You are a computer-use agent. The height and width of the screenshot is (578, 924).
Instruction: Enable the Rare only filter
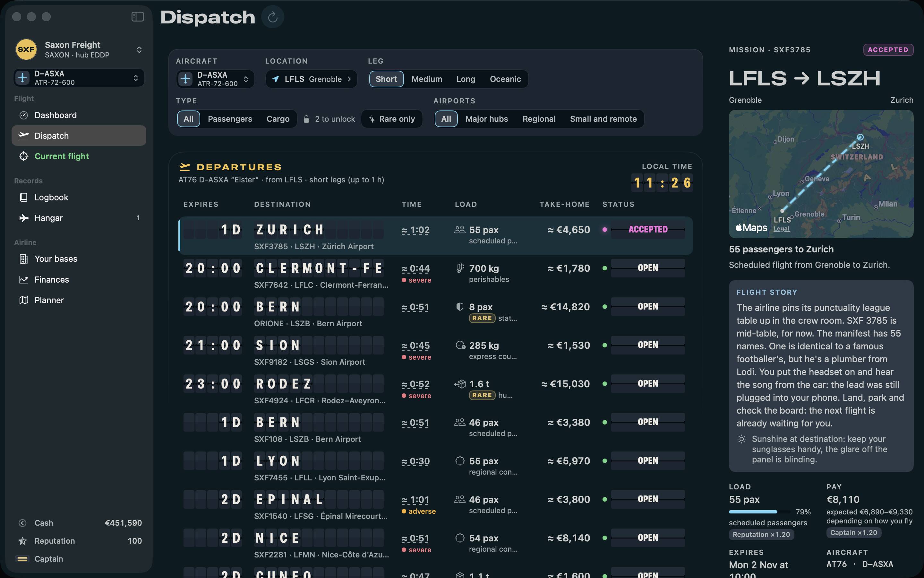[392, 119]
